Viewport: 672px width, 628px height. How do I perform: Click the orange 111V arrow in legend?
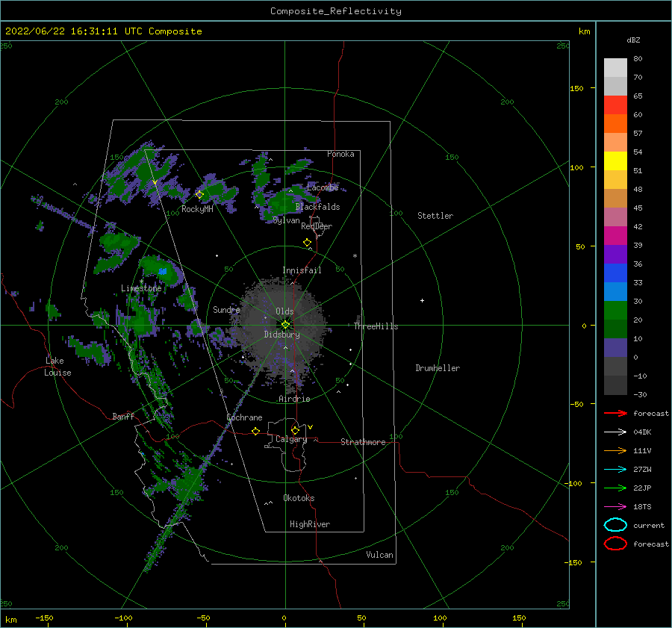coord(615,450)
